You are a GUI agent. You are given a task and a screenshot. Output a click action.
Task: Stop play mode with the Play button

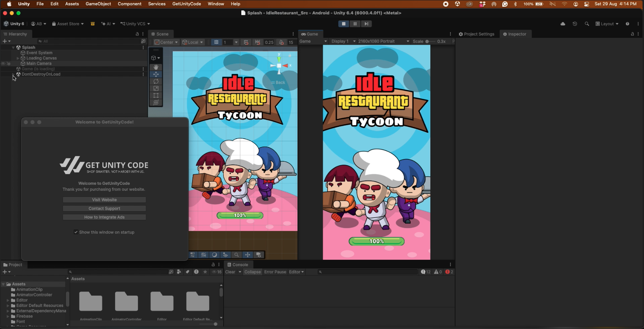click(344, 24)
